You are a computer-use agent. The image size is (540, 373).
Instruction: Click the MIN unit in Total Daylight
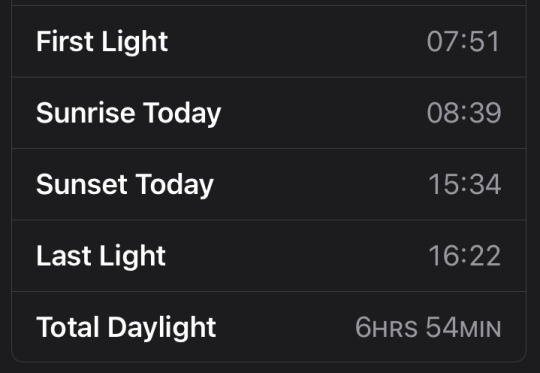click(x=480, y=329)
